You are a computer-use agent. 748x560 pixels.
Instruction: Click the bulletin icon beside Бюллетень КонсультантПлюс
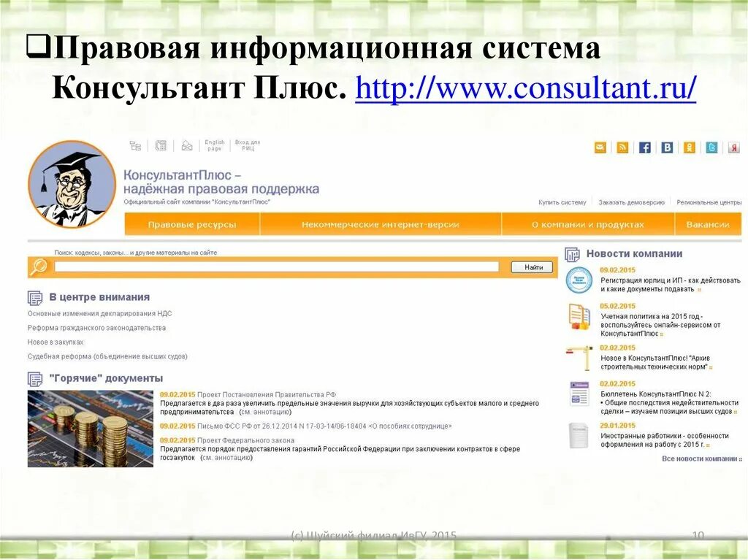[x=579, y=394]
